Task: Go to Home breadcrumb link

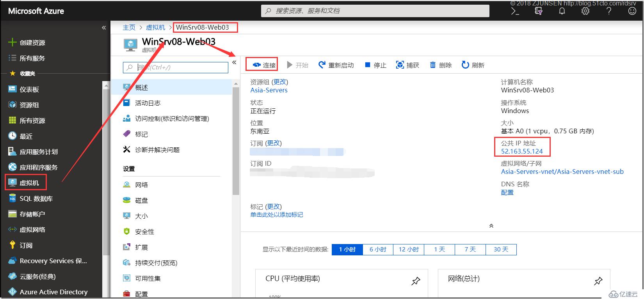Action: (129, 27)
